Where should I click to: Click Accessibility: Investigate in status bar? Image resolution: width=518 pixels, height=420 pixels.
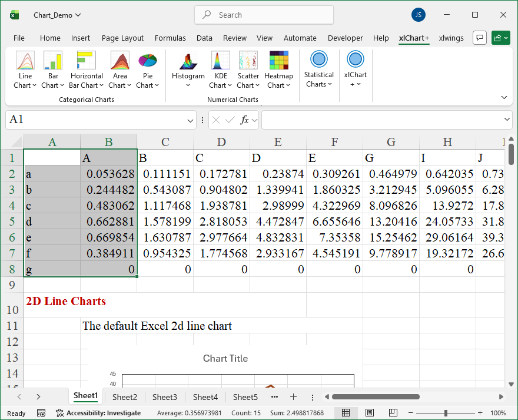98,413
